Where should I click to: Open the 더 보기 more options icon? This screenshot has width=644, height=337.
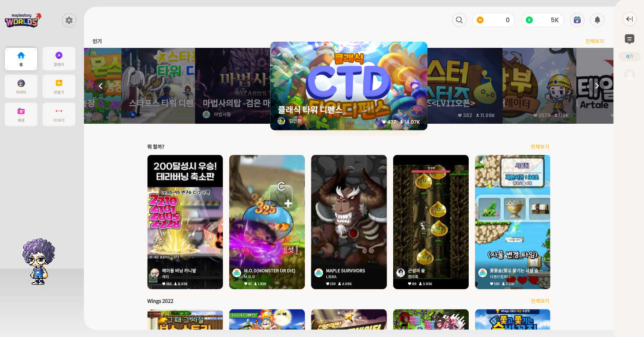coord(58,114)
